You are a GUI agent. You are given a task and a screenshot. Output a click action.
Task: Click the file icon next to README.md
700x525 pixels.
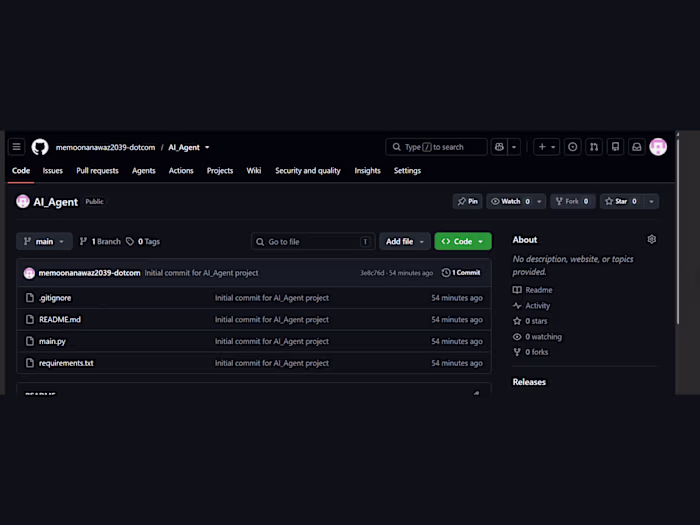(x=30, y=320)
